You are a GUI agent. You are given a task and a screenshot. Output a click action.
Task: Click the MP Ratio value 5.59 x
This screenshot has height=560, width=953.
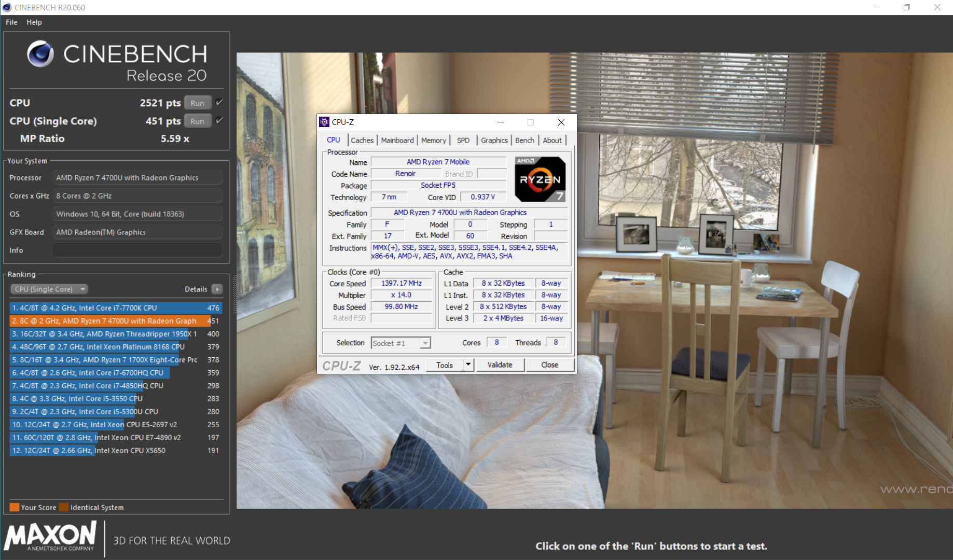175,138
